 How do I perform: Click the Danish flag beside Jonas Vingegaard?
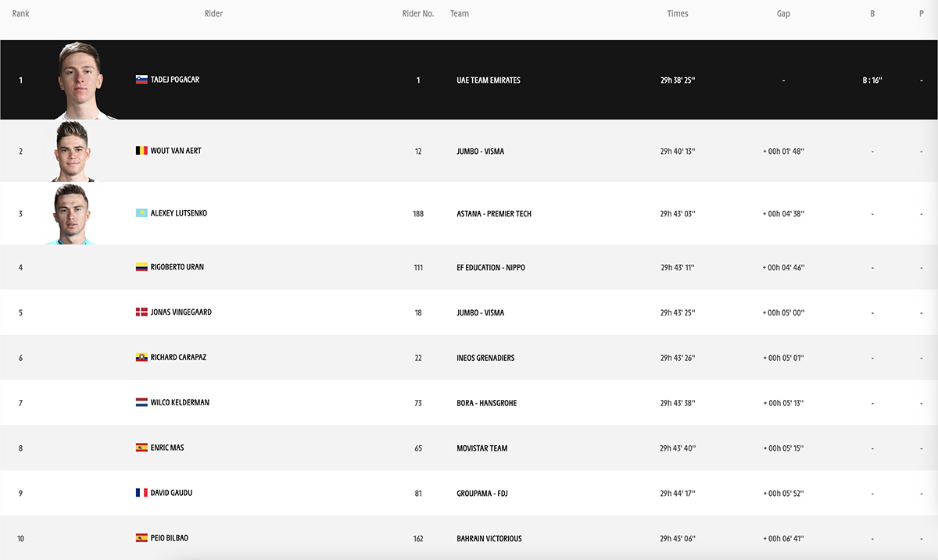point(141,312)
